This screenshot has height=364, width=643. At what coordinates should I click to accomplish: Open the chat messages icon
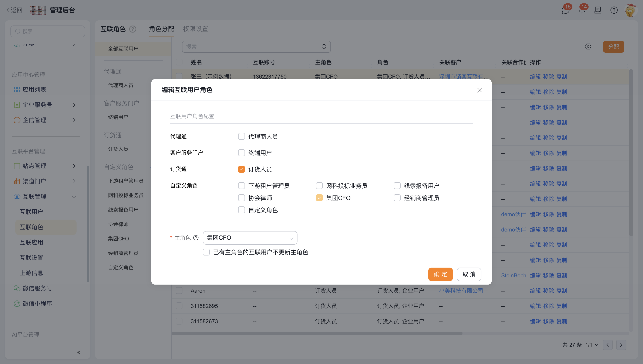point(565,10)
